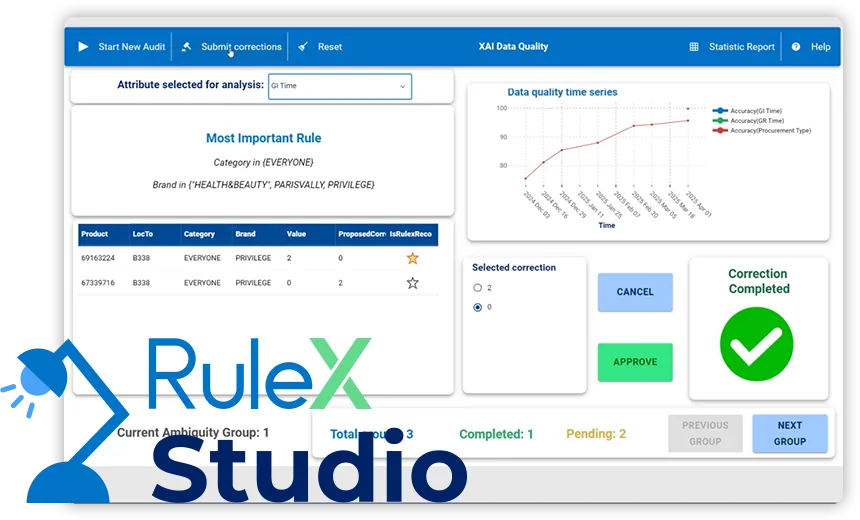This screenshot has width=860, height=520.
Task: Click the XAI Data Quality title
Action: click(513, 47)
